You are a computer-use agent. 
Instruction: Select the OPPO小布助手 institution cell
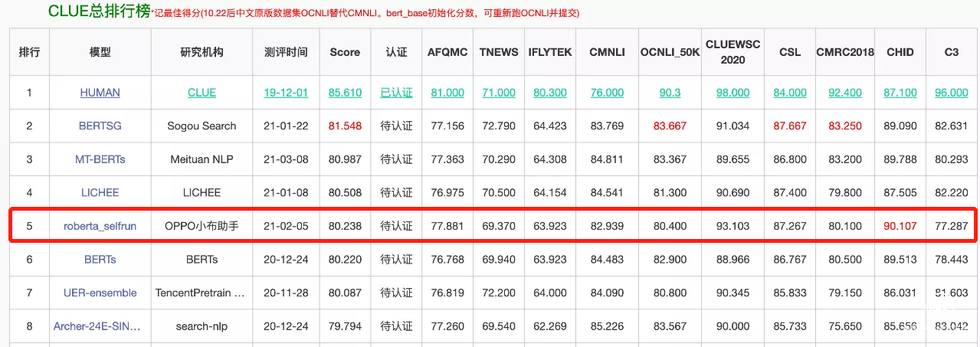202,226
